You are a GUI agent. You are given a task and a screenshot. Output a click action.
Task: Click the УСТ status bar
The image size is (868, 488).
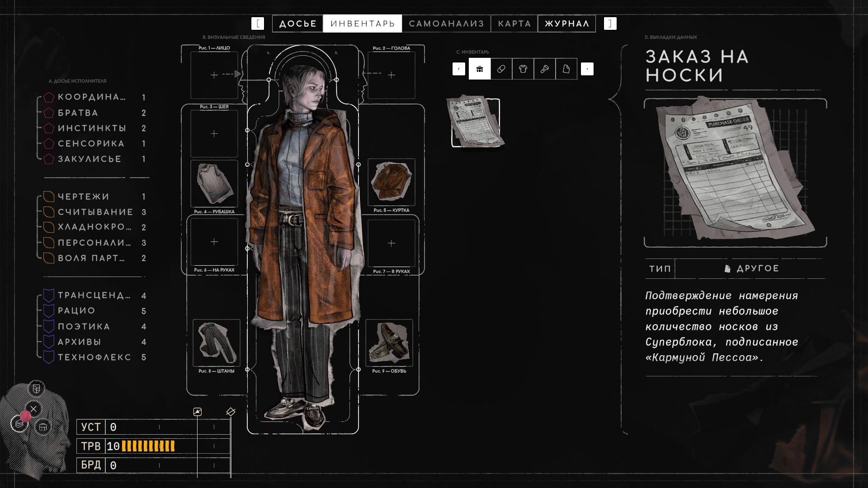[154, 427]
